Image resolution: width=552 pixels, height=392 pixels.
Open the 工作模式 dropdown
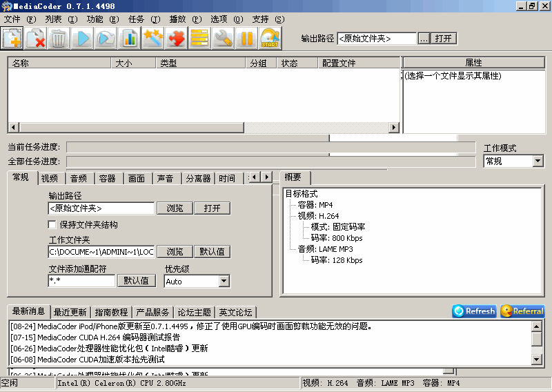538,161
